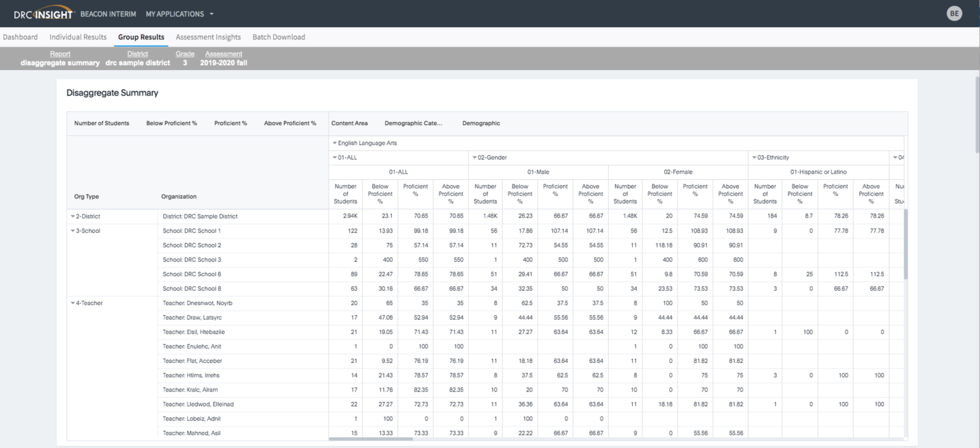This screenshot has height=448, width=980.
Task: Collapse the English Language Arts column group
Action: click(334, 143)
